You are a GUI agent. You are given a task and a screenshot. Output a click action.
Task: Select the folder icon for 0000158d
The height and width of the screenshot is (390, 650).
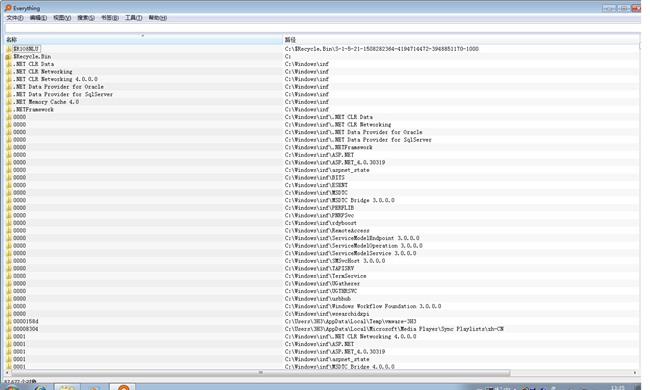[x=9, y=321]
